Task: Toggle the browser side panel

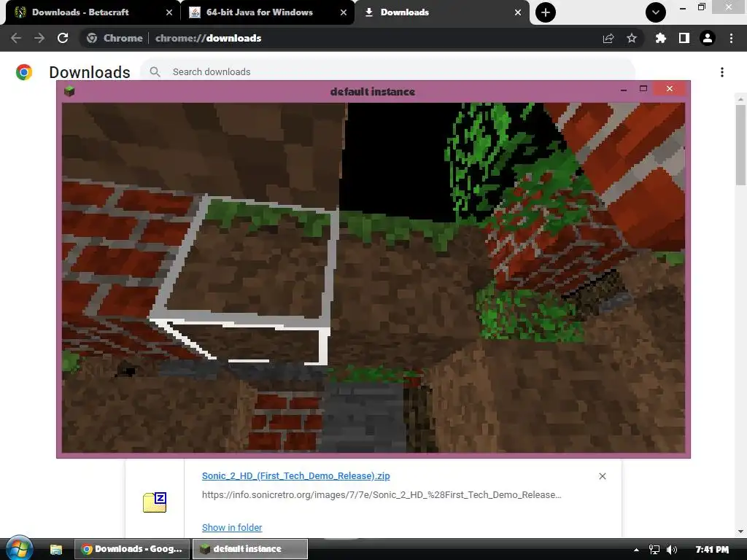Action: [x=684, y=38]
